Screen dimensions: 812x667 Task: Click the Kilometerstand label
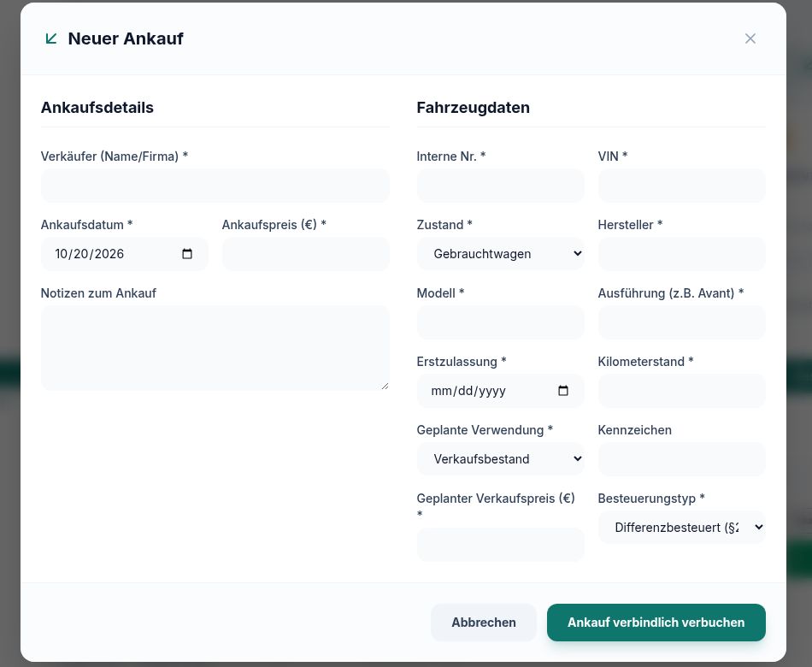pos(645,361)
